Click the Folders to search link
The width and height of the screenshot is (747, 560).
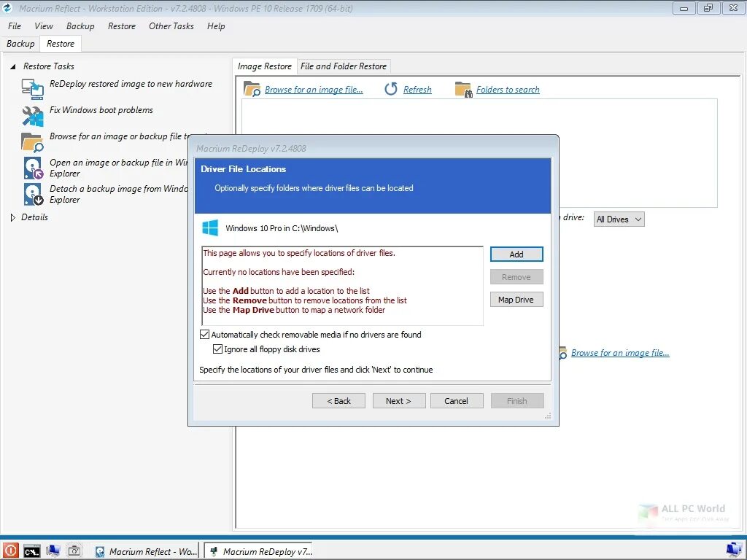508,90
